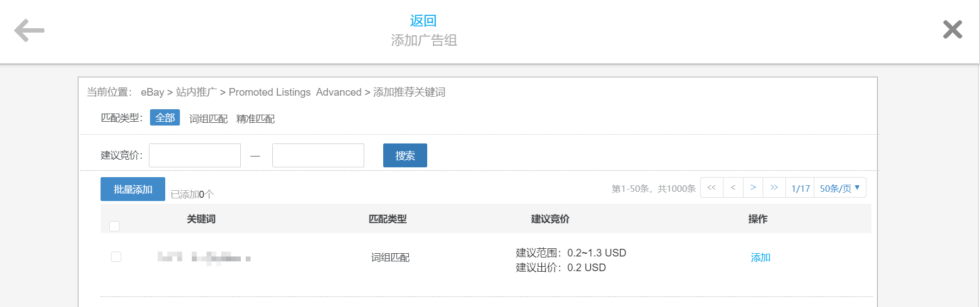The height and width of the screenshot is (307, 980).
Task: Focus the minimum suggested bid field
Action: tap(195, 155)
